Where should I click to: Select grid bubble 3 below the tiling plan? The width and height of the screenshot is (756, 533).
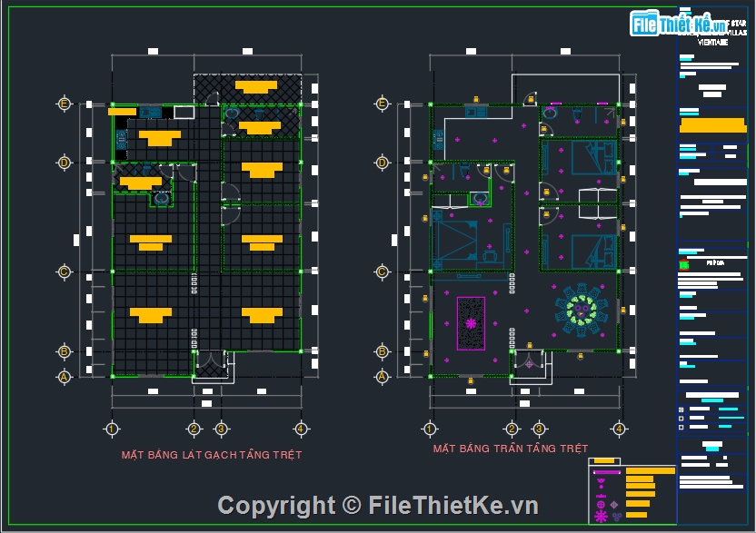(x=221, y=429)
